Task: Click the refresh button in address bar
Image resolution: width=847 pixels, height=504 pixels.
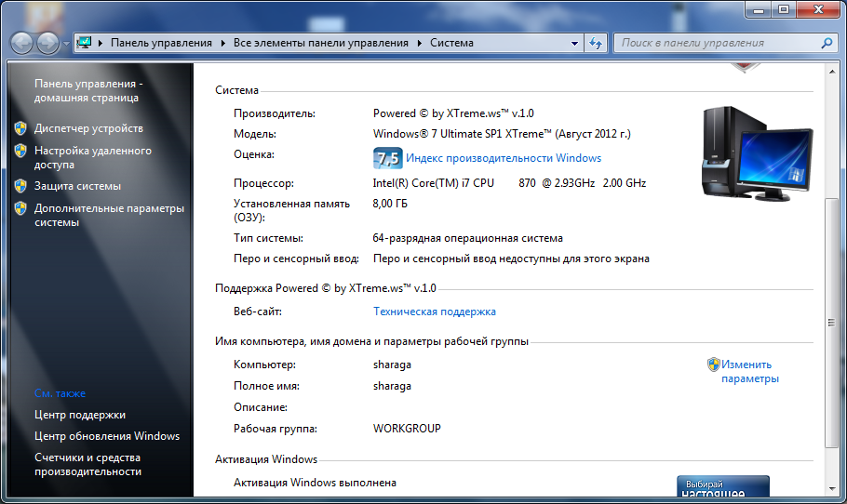Action: 596,43
